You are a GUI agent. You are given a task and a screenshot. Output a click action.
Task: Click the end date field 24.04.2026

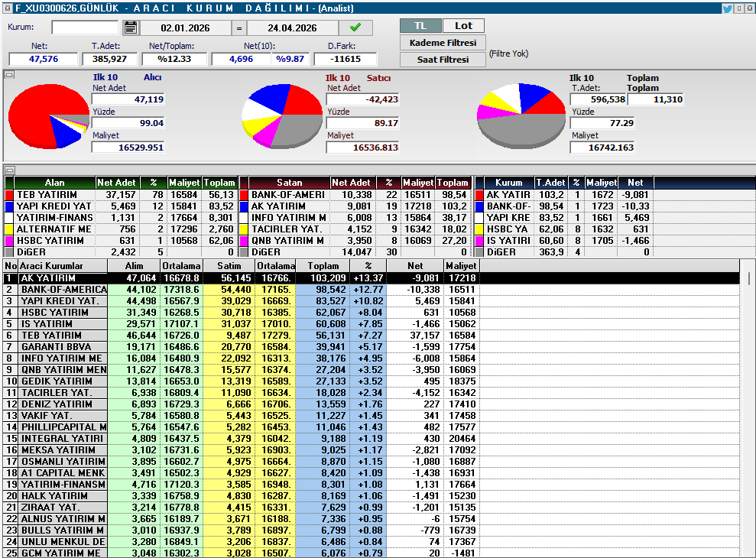tap(293, 28)
